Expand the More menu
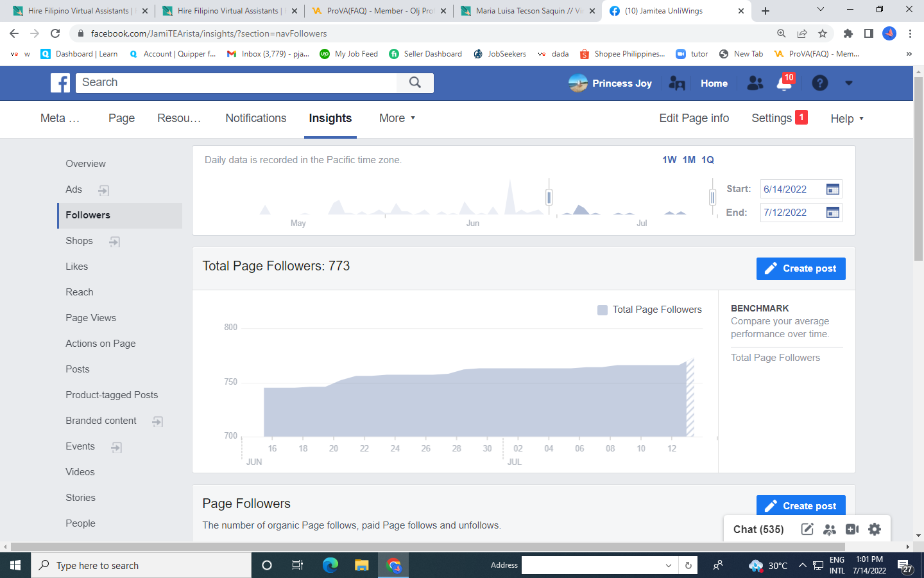Screen dimensions: 924x578 397,118
